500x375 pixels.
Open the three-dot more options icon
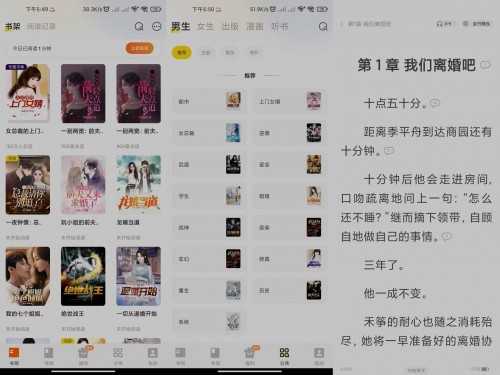156,26
